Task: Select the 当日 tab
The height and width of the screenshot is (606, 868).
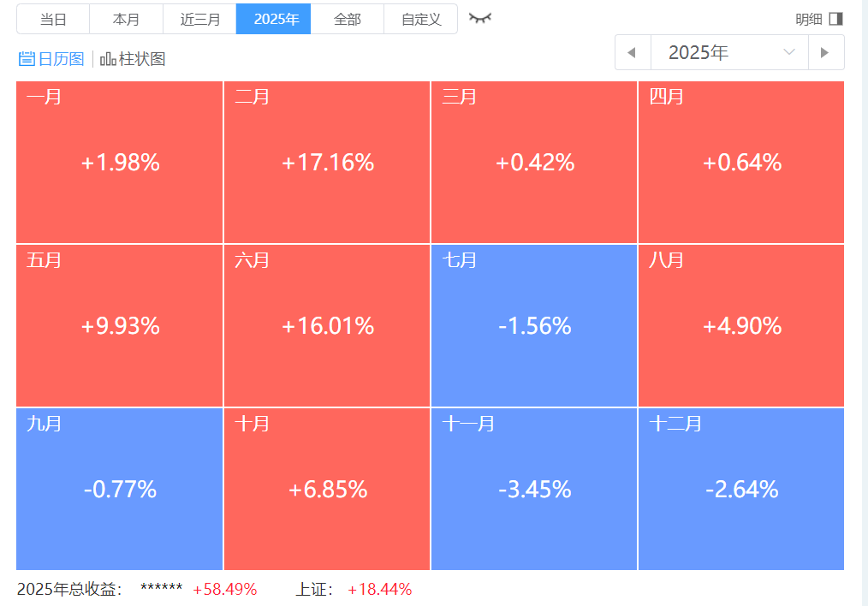Action: click(x=53, y=19)
